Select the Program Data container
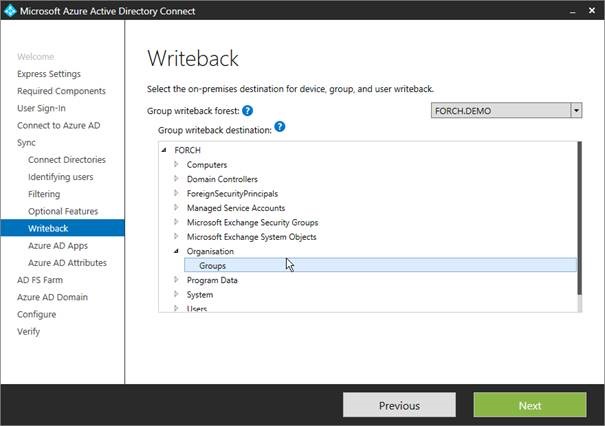Screen dimensions: 605x426 pyautogui.click(x=212, y=280)
